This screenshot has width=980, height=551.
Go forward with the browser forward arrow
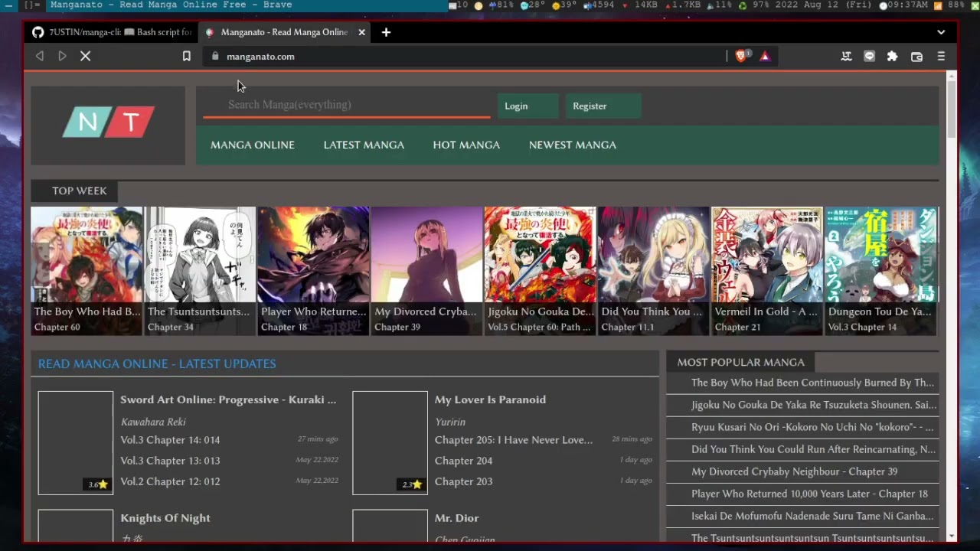pyautogui.click(x=63, y=56)
